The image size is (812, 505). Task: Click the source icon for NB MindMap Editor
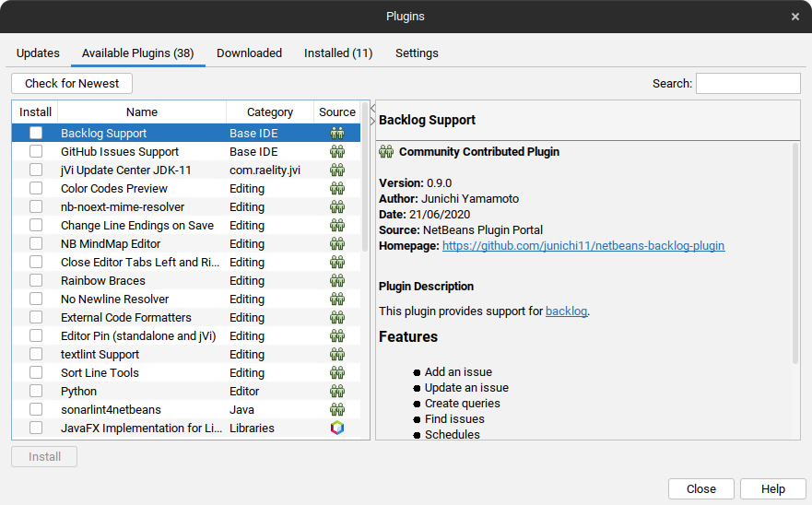(x=336, y=244)
